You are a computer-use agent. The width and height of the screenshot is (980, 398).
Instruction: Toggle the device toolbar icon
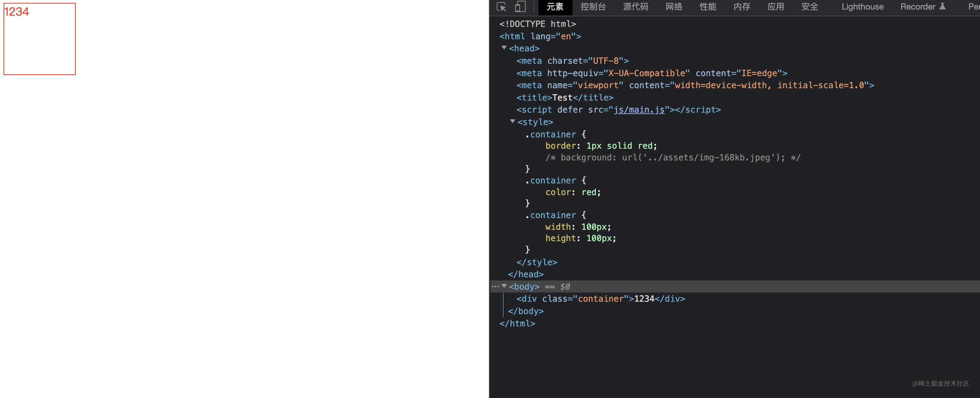520,7
